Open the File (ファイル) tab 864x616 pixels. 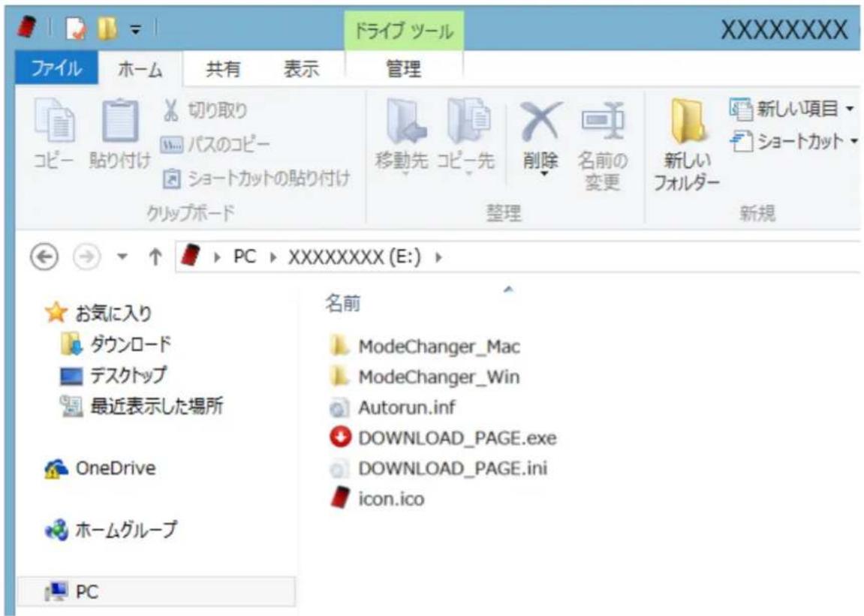(56, 68)
